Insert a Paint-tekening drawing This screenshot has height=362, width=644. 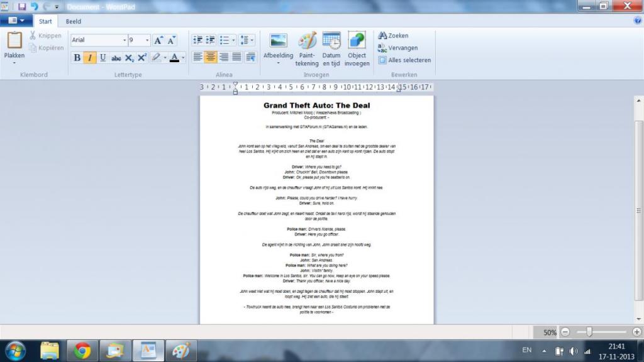click(x=307, y=49)
